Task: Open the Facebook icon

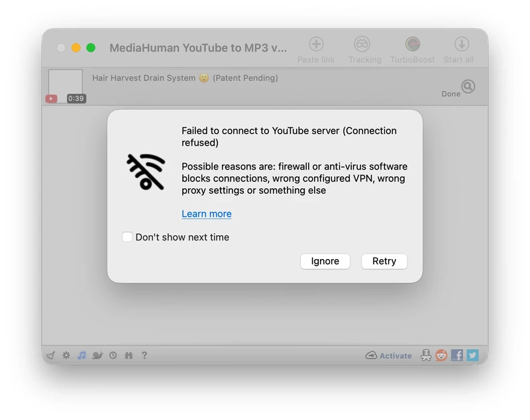Action: pos(457,355)
